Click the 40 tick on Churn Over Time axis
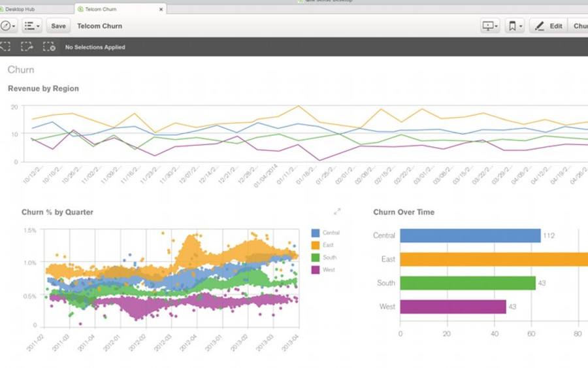This screenshot has width=588, height=368. pos(495,333)
